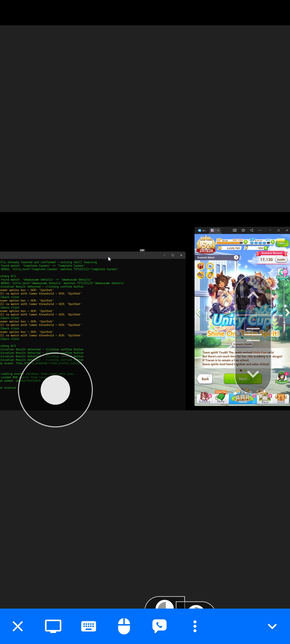Click the Scenario Record score 17,130

coord(266,259)
